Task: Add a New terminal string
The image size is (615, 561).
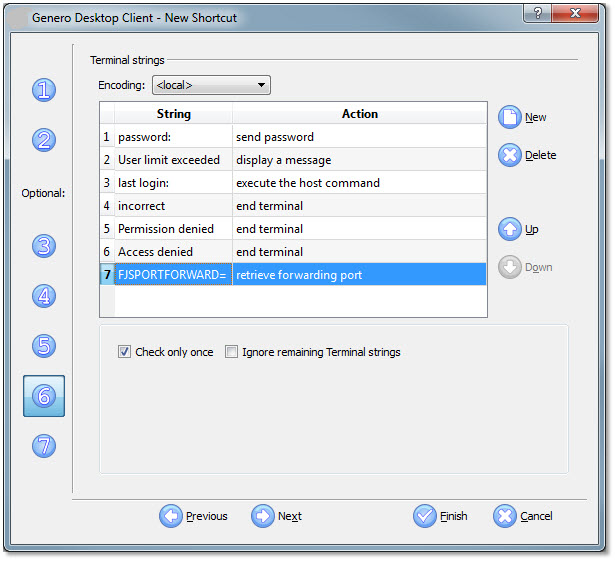Action: coord(522,117)
